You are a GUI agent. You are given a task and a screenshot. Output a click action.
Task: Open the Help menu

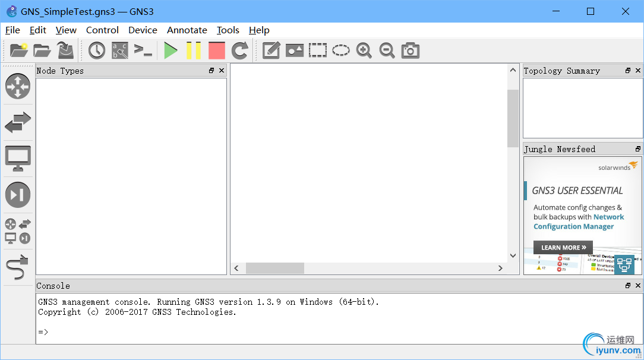click(x=259, y=30)
